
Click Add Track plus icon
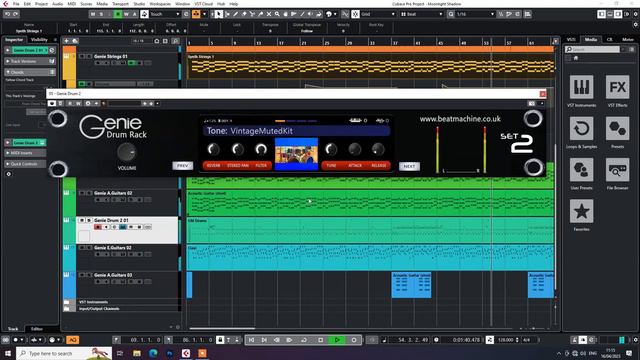66,41
